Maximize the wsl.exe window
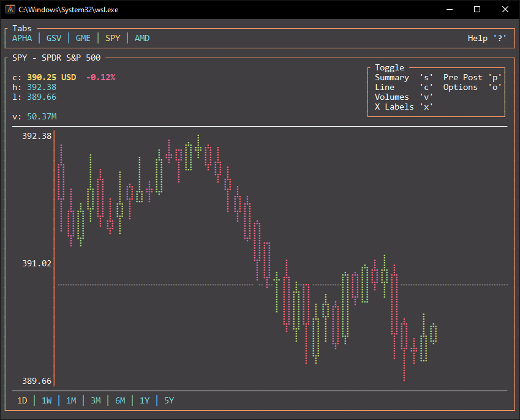The width and height of the screenshot is (520, 420). (477, 9)
